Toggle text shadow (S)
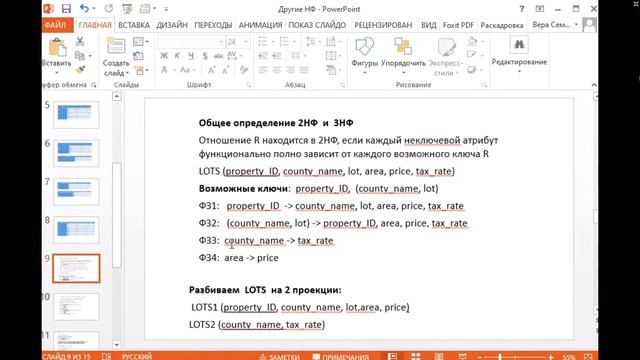640x360 pixels. 205,56
